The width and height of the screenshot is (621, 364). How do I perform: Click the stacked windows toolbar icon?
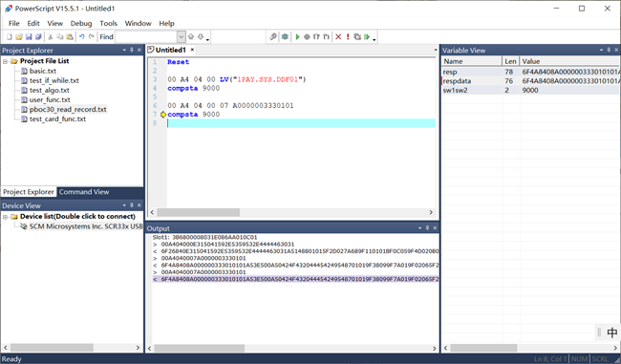[x=357, y=37]
